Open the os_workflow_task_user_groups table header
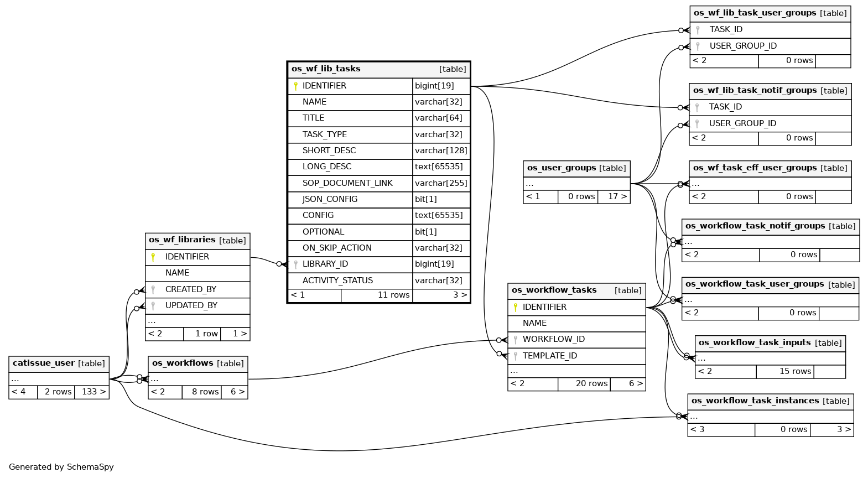 coord(771,284)
